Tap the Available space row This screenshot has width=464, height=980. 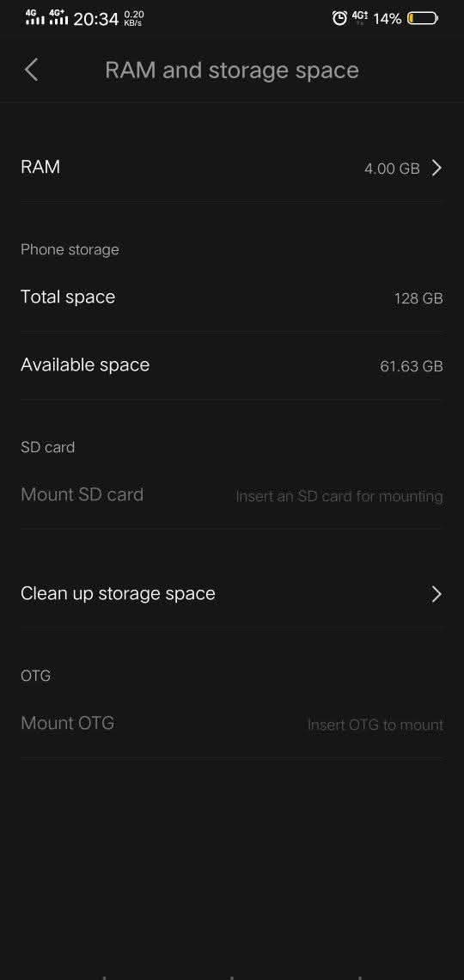click(232, 365)
